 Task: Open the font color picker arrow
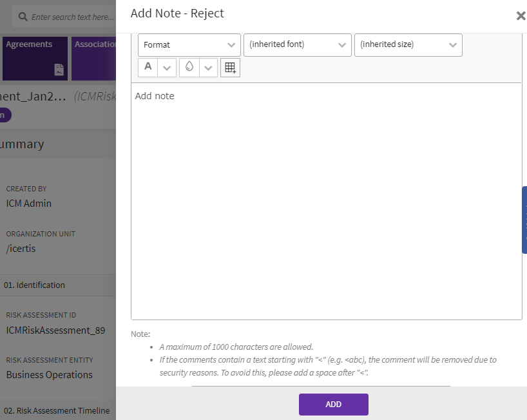[x=167, y=68]
